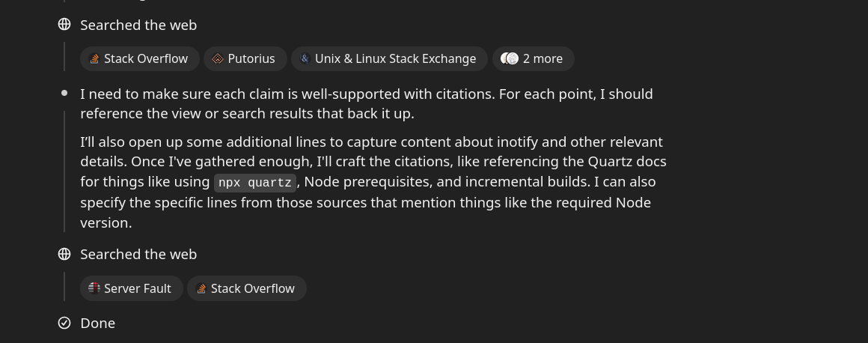Click the stacked favicons in the 2 more chip
The width and height of the screenshot is (868, 343).
pos(510,58)
